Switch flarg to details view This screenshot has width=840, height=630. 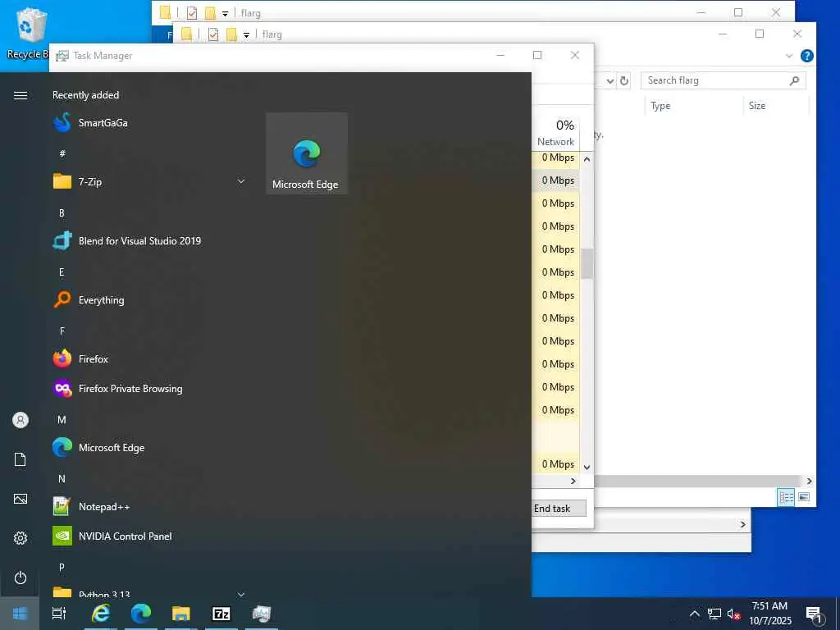tap(786, 497)
